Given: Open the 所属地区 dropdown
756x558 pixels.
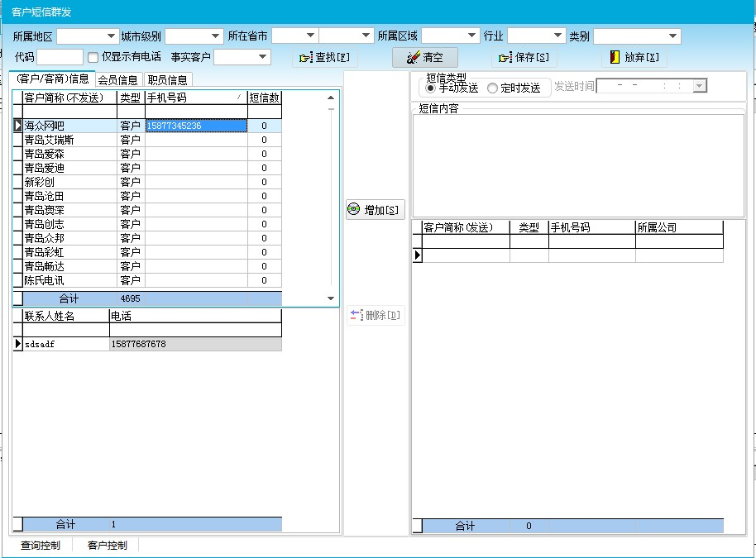Looking at the screenshot, I should 111,36.
